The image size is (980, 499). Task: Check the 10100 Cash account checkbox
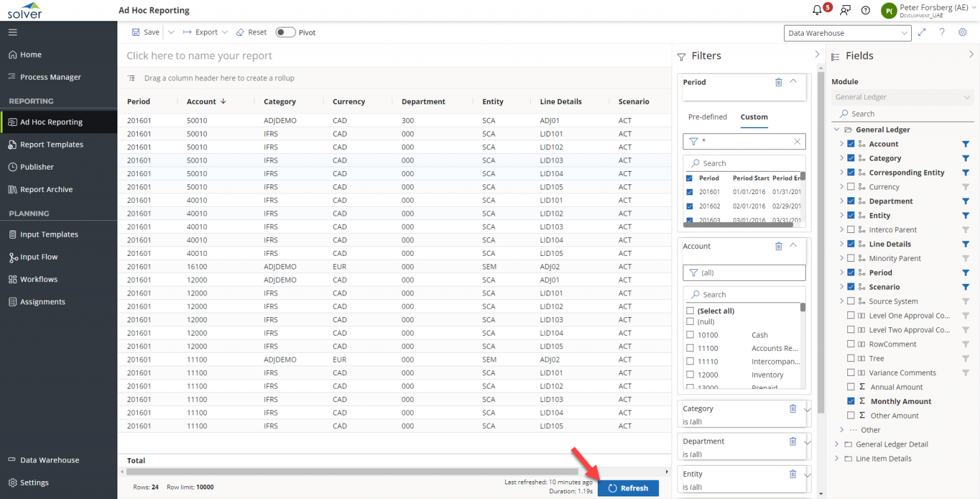[690, 335]
